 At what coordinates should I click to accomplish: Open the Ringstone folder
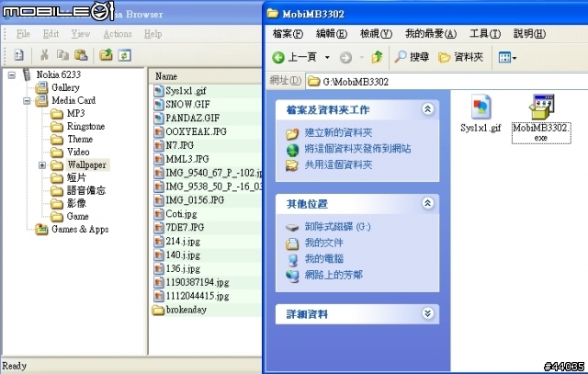(85, 126)
